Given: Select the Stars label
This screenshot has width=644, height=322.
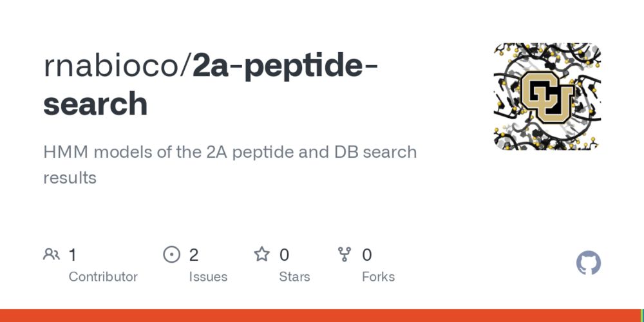Looking at the screenshot, I should click(x=294, y=277).
